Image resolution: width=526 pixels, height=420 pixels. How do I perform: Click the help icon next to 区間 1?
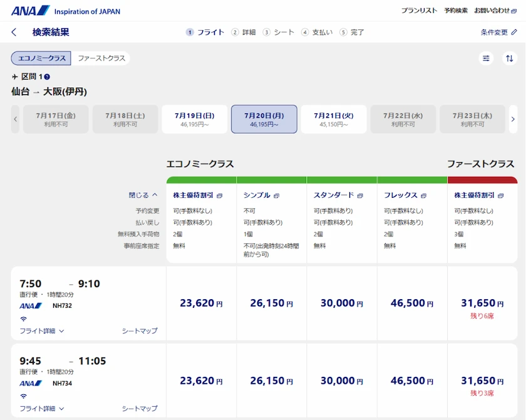coord(47,77)
